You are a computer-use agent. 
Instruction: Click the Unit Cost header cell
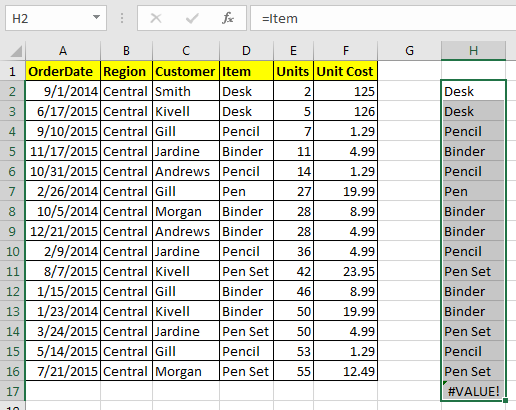point(345,71)
